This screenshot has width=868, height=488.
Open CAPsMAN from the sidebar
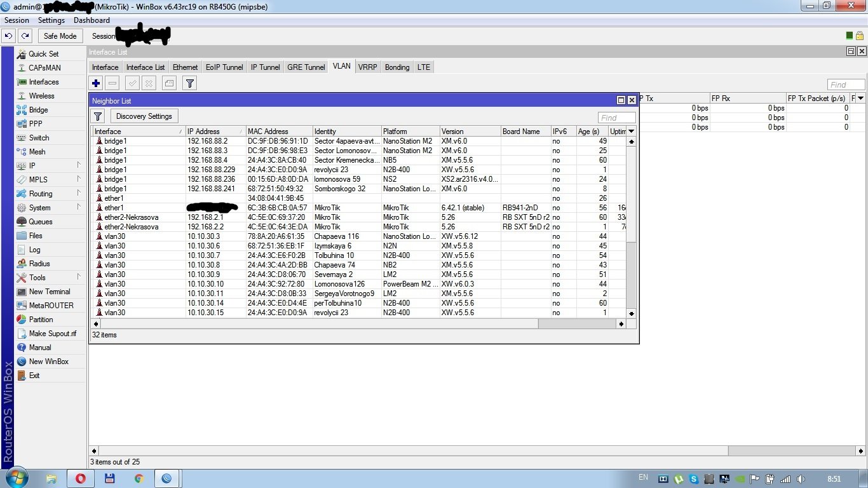(44, 68)
